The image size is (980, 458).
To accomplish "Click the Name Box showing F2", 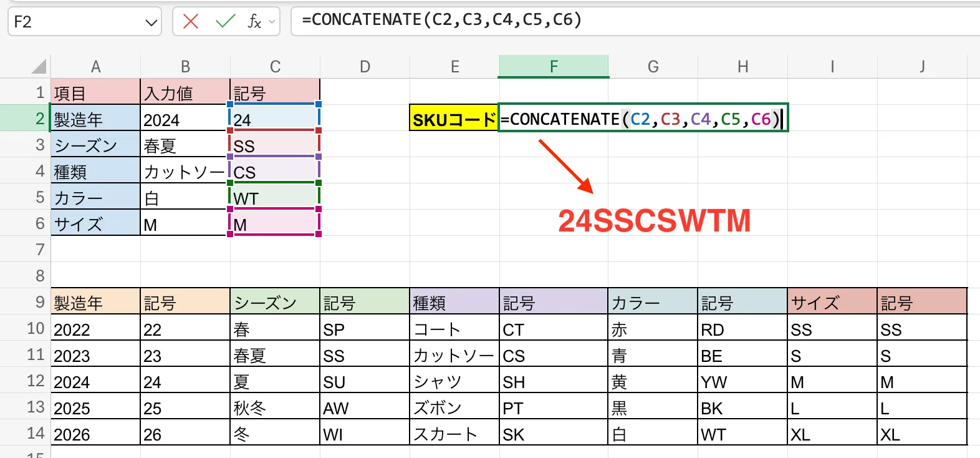I will tap(75, 22).
